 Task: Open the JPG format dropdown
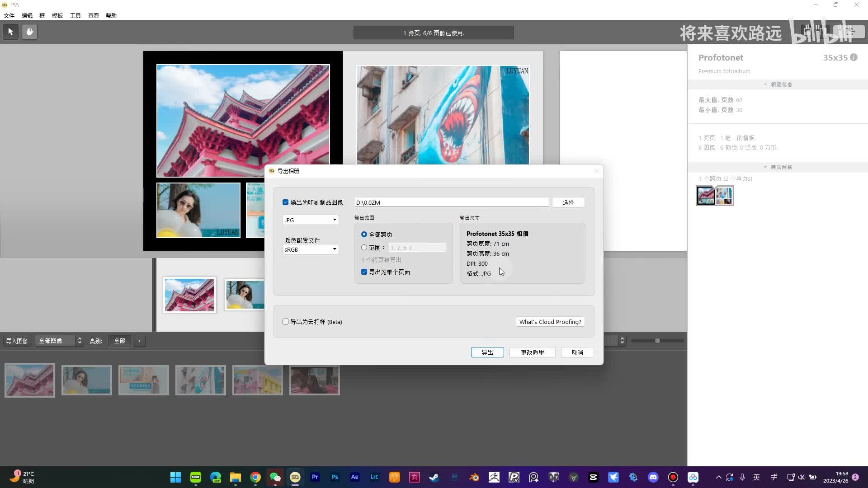(x=311, y=220)
